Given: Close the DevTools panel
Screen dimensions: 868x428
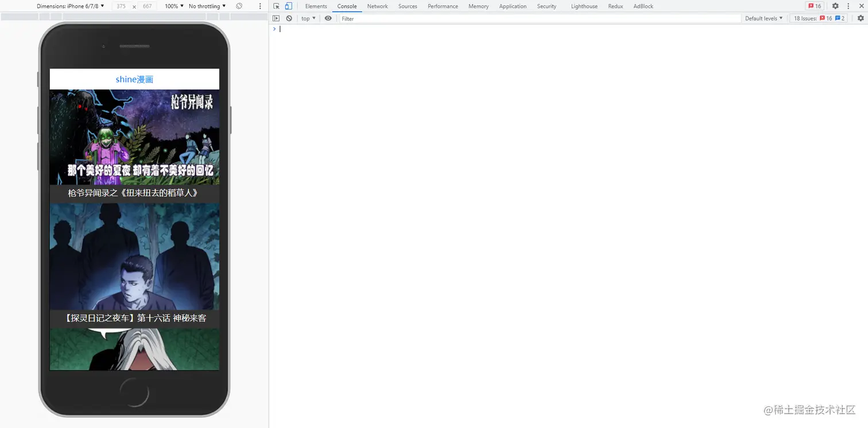Looking at the screenshot, I should tap(861, 6).
